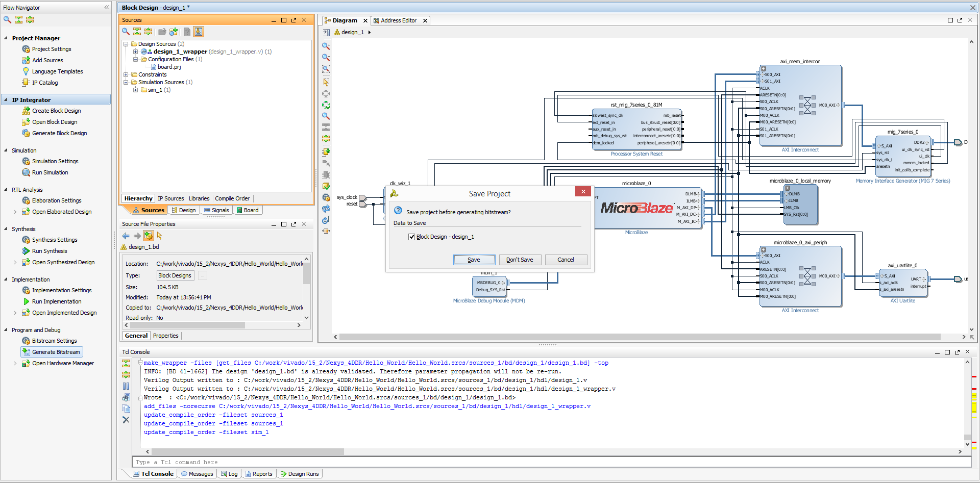Click the copy icon in Tcl Console toolbar
Screen dimensions: 980x483
coord(126,409)
